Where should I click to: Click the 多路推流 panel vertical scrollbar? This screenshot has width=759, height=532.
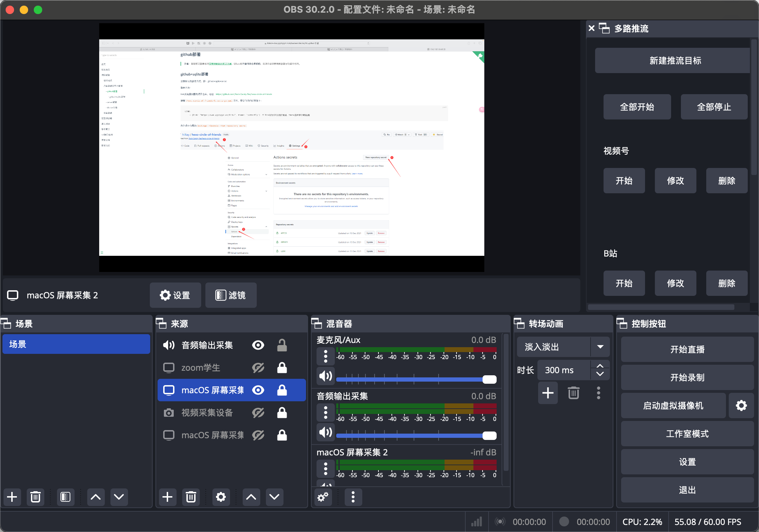click(753, 107)
